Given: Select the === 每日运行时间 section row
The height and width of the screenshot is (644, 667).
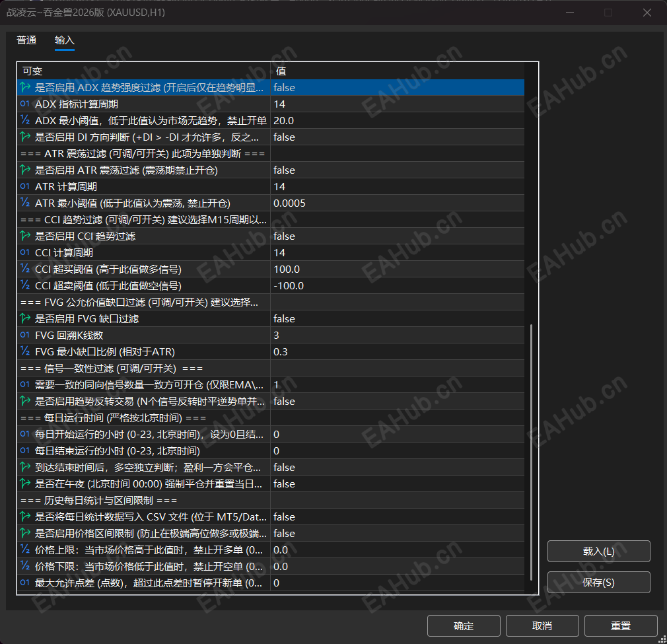Looking at the screenshot, I should pos(271,417).
